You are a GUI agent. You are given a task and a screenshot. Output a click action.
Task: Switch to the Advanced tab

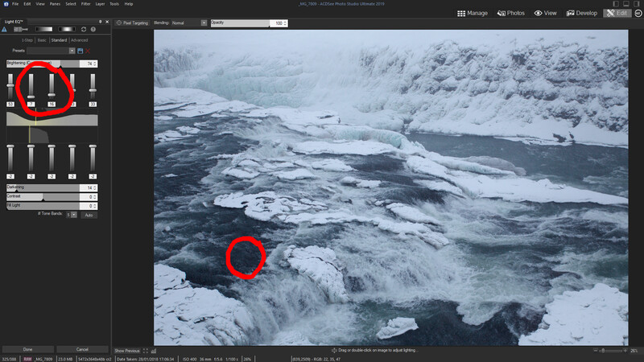tap(79, 40)
